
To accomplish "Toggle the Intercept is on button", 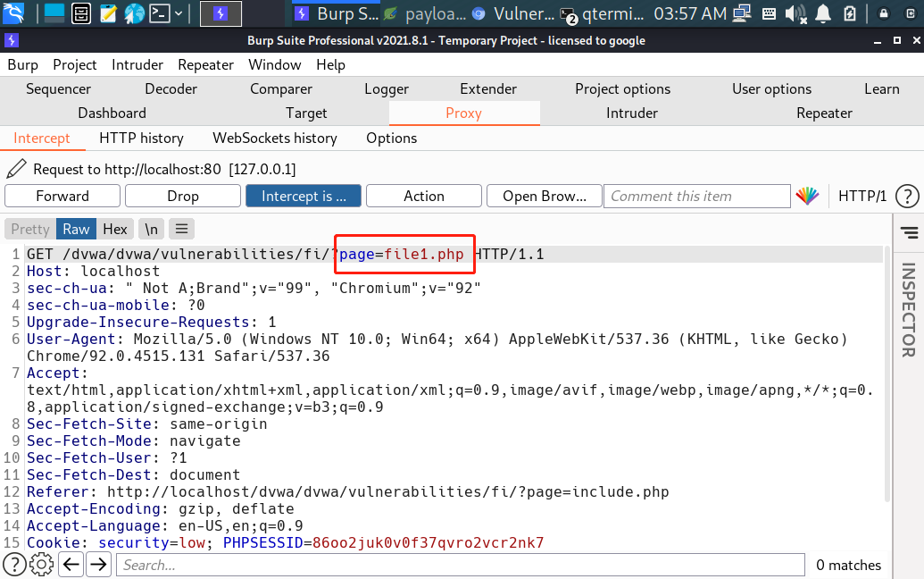I will pos(304,196).
